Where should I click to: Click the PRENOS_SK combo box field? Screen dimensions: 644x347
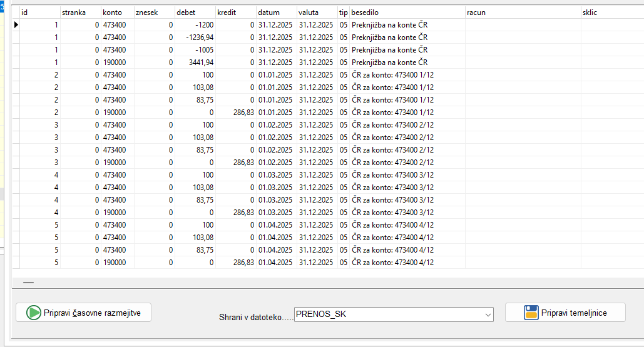(388, 314)
